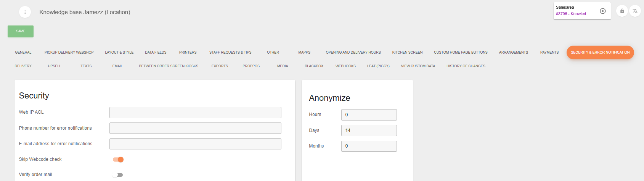Focus the phone number for error notifications field
Image resolution: width=644 pixels, height=181 pixels.
point(195,128)
